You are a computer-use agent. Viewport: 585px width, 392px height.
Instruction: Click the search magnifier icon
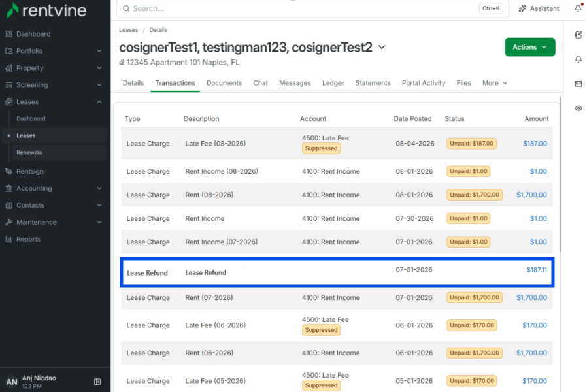point(126,8)
